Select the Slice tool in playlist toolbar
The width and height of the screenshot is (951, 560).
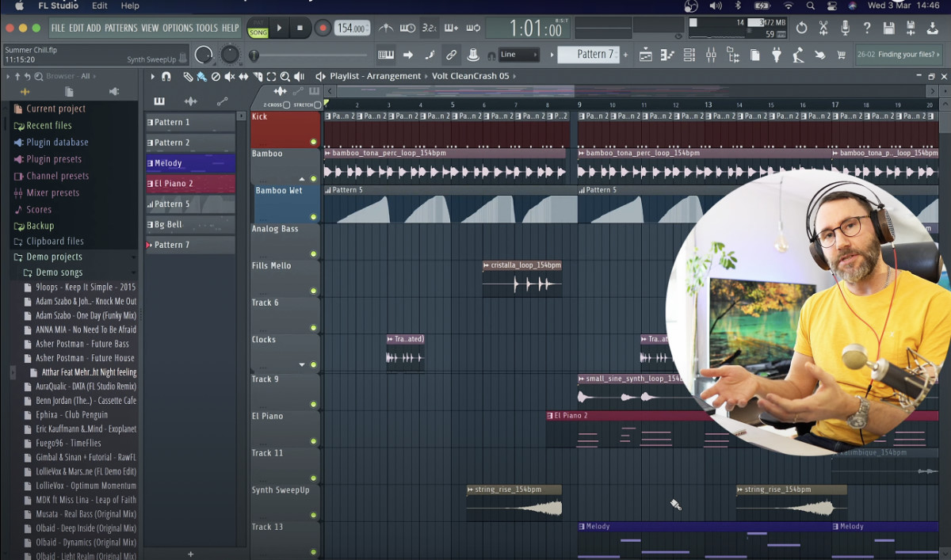(258, 77)
